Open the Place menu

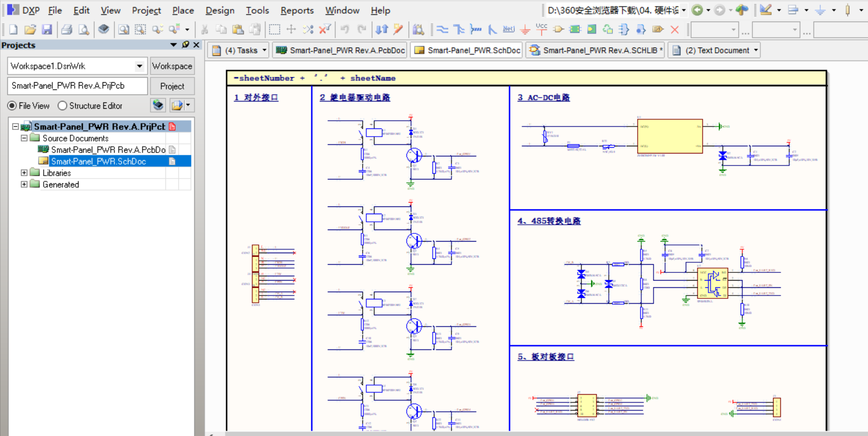183,10
